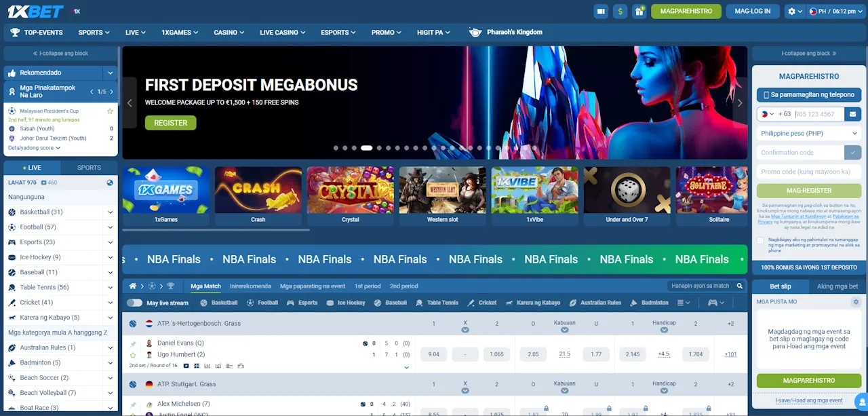Pin the Daniel Evans match
This screenshot has height=416, width=868.
(133, 345)
